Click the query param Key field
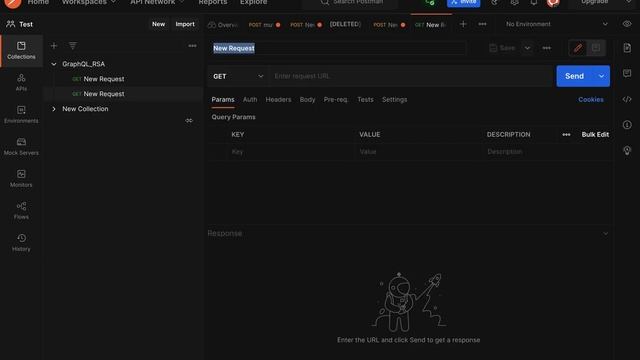The width and height of the screenshot is (640, 360). tap(290, 152)
